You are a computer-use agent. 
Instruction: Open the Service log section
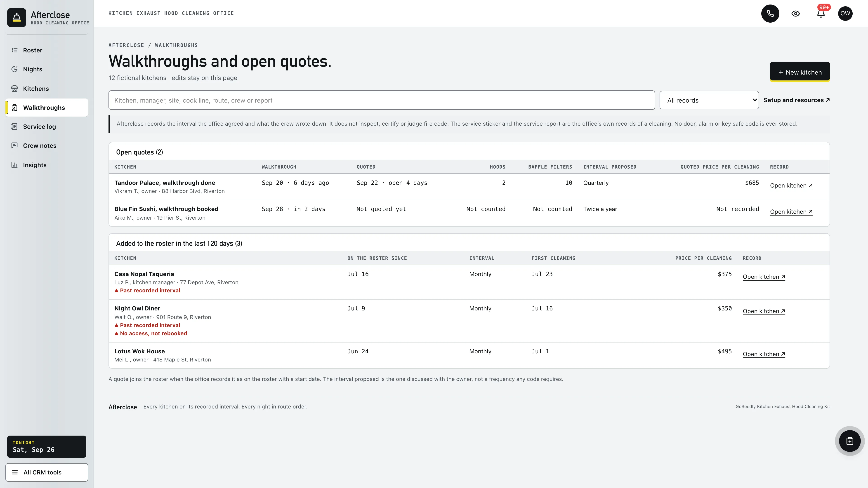(x=47, y=127)
